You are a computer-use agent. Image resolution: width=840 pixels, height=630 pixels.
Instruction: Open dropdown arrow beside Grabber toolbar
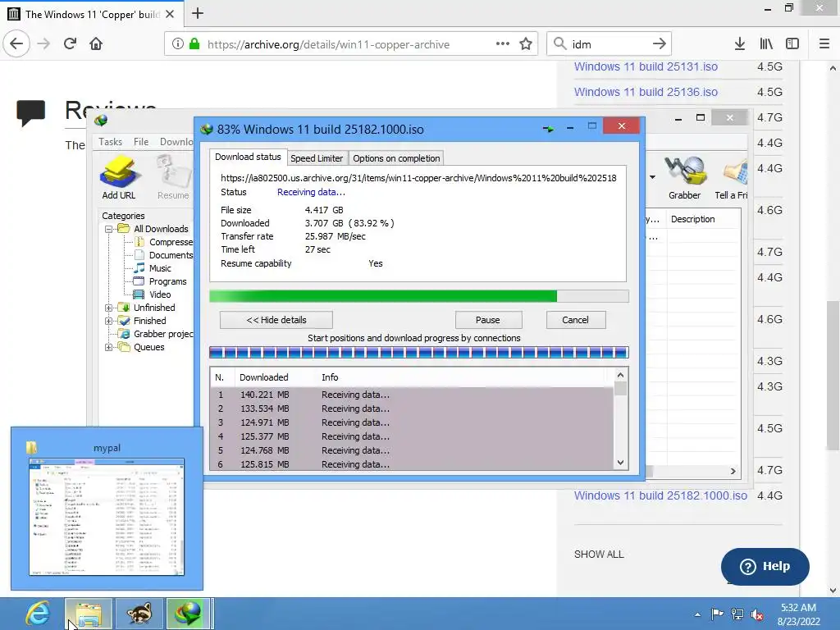tap(652, 177)
